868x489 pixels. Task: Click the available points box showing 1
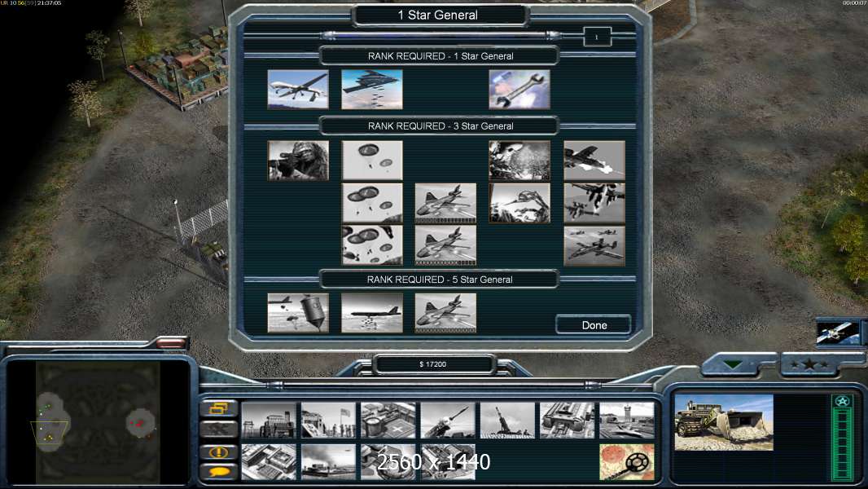[x=597, y=37]
